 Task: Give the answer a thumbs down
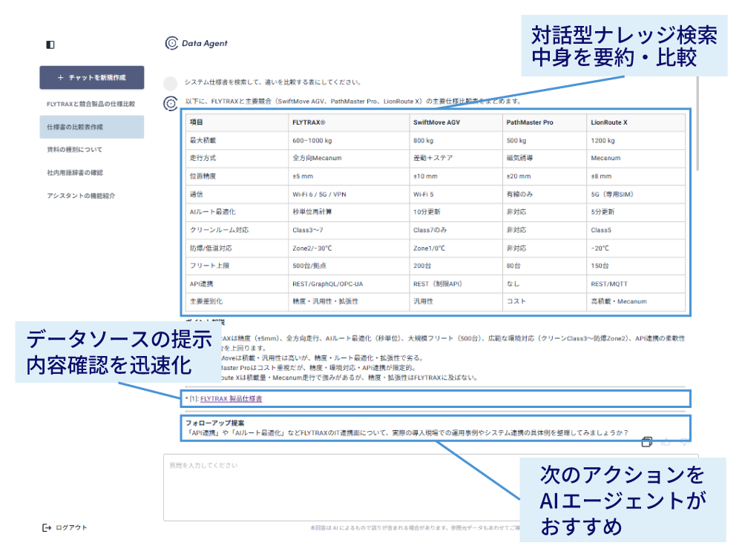[x=683, y=442]
